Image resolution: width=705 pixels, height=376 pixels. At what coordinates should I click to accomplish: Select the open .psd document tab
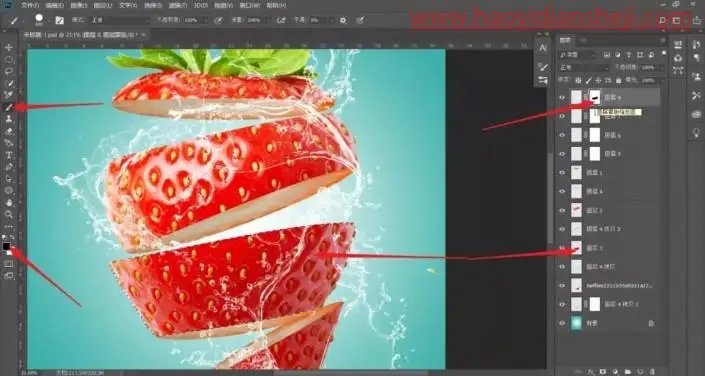point(84,35)
